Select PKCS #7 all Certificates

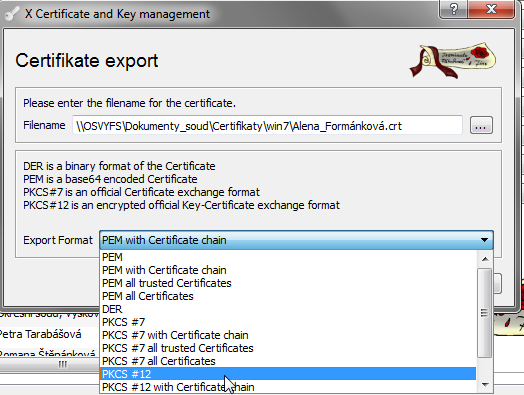point(288,361)
